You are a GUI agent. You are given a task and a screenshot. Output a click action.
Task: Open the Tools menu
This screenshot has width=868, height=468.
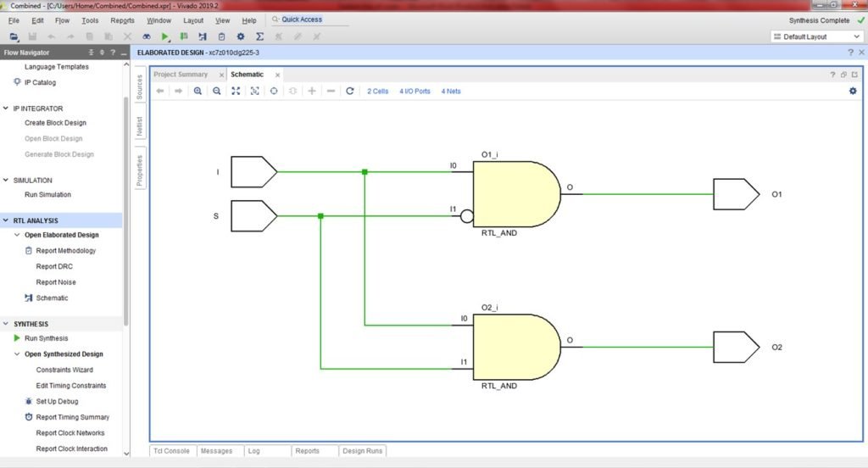click(90, 20)
